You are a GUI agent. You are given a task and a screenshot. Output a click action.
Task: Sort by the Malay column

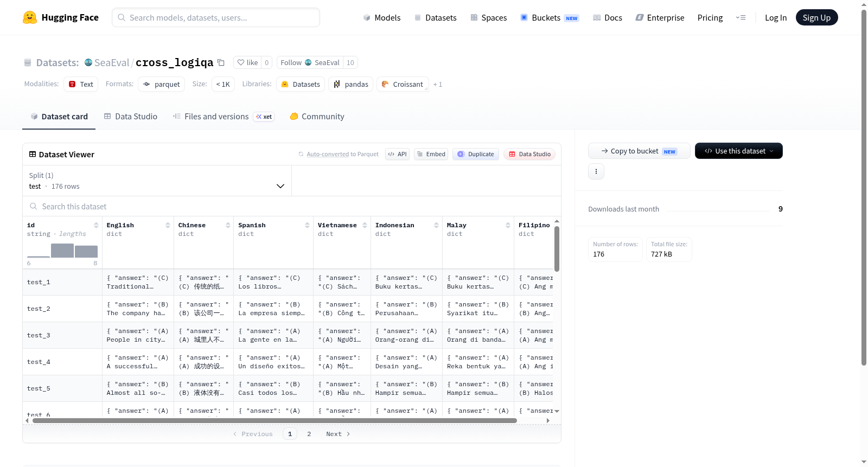508,225
